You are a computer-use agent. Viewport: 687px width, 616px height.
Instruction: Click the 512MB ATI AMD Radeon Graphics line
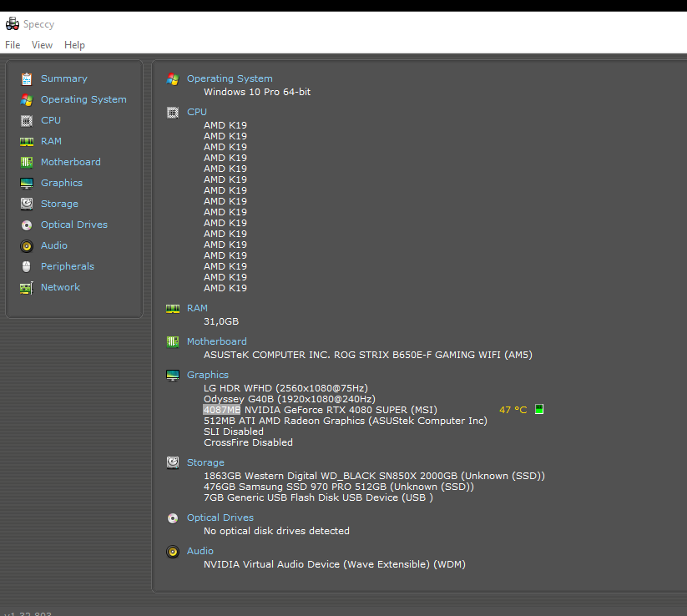346,421
